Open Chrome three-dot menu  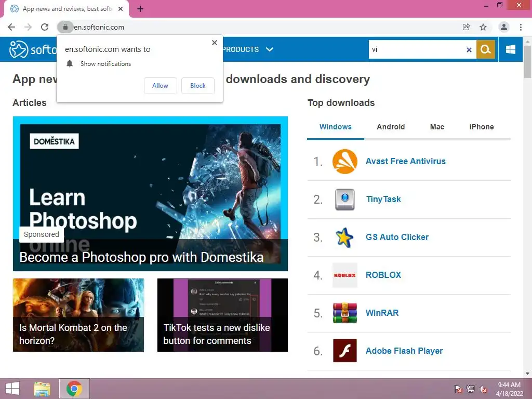(521, 27)
